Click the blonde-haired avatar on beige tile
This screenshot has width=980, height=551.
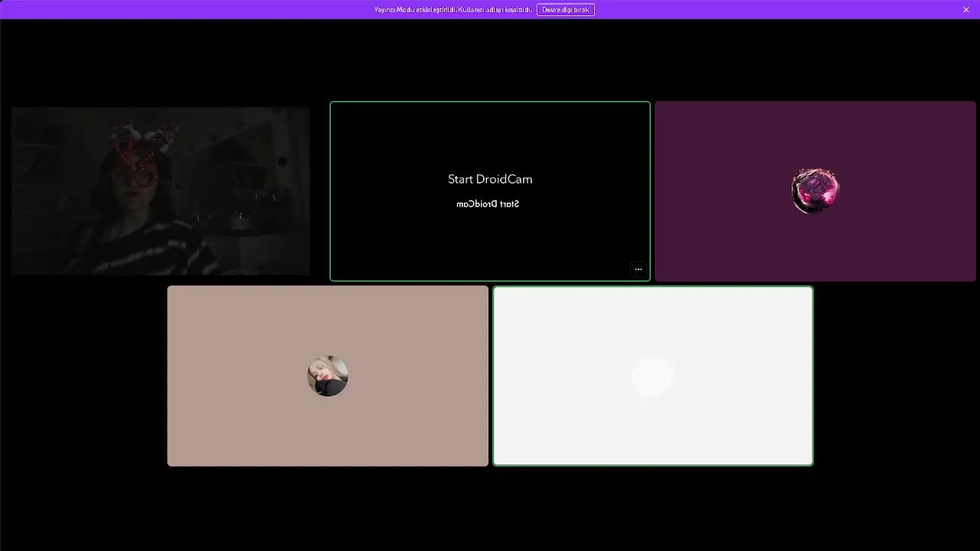(x=328, y=376)
